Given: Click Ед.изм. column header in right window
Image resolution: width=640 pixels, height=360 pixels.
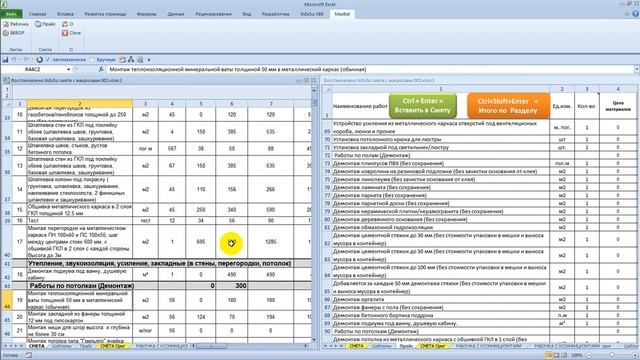Looking at the screenshot, I should (x=562, y=106).
